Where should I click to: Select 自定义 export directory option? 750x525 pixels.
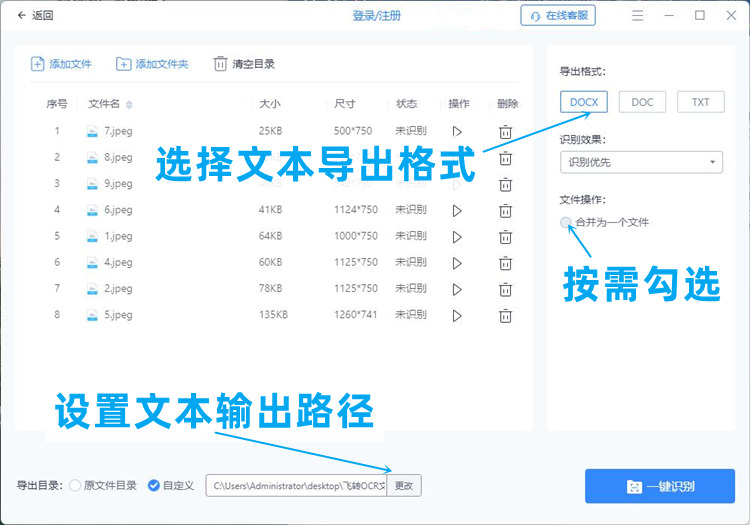pyautogui.click(x=154, y=486)
